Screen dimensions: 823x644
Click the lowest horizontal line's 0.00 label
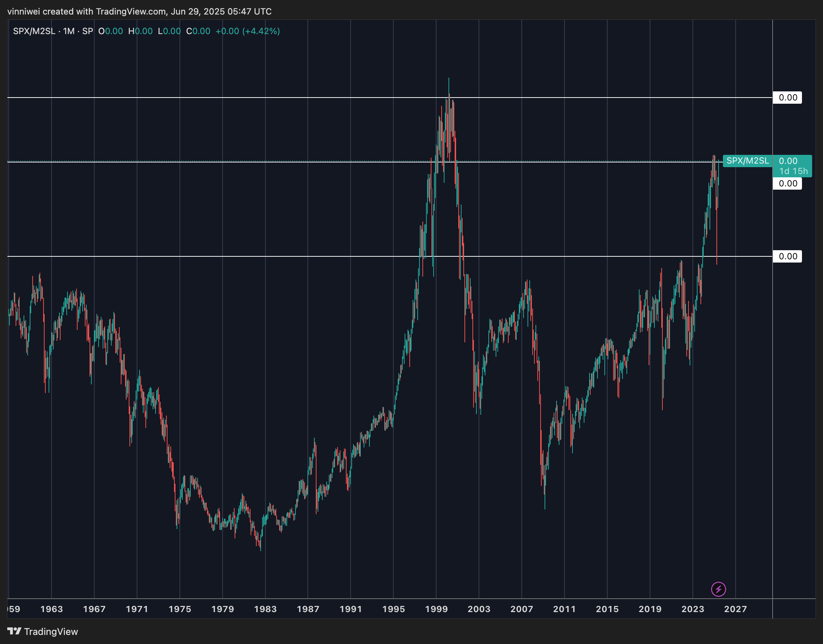tap(787, 256)
